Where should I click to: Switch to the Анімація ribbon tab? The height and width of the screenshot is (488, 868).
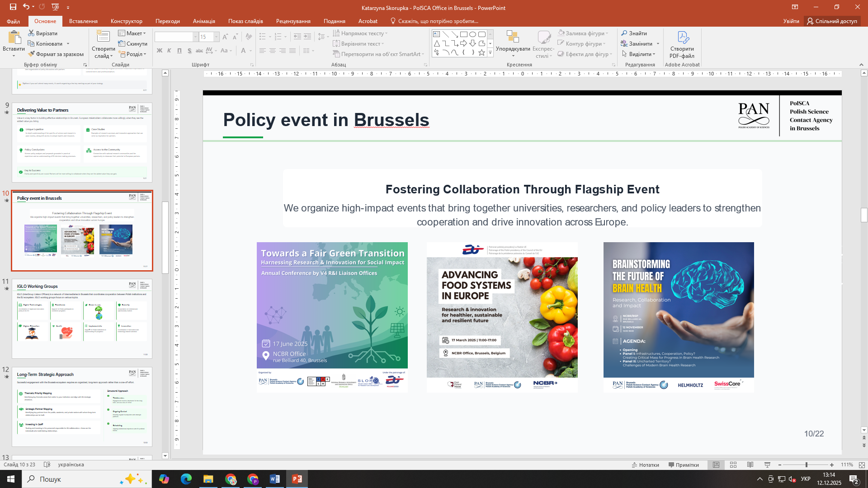pyautogui.click(x=204, y=21)
